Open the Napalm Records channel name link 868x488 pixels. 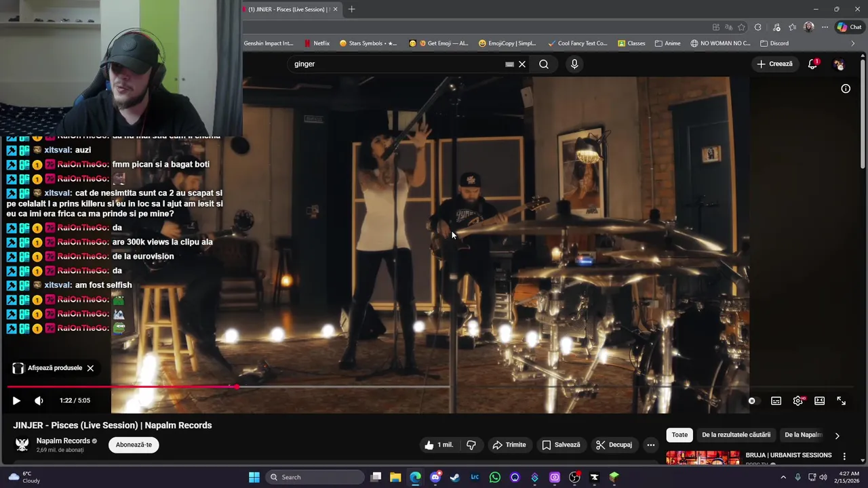click(63, 441)
